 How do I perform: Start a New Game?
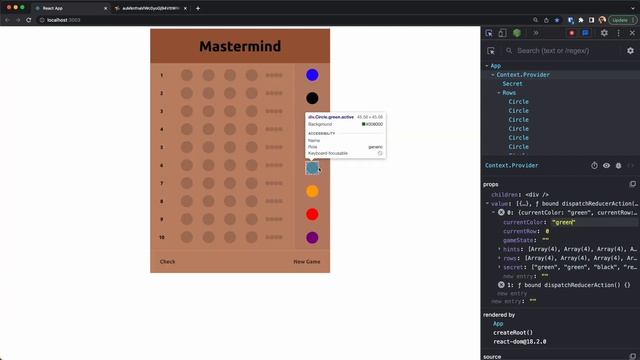307,262
